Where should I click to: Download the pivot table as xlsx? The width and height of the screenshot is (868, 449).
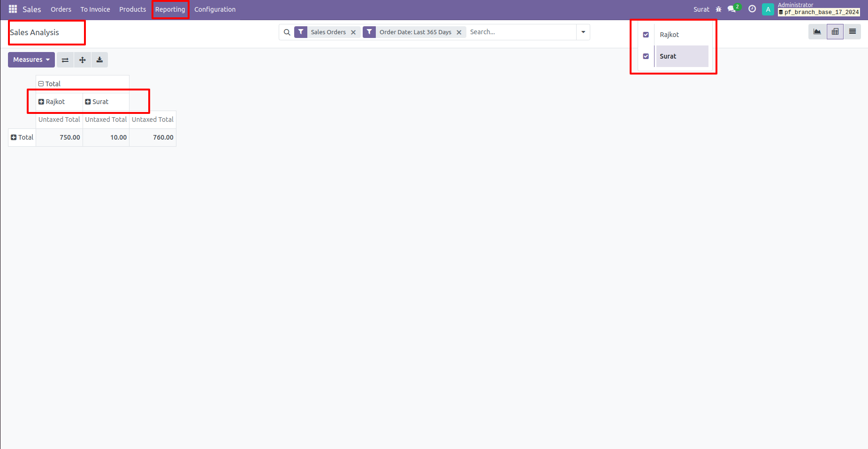coord(99,60)
